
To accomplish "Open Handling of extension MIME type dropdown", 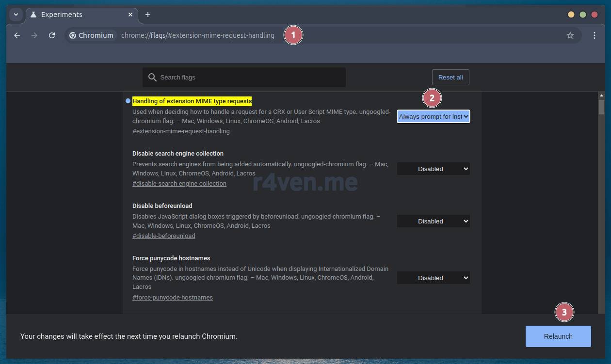I will pyautogui.click(x=433, y=117).
